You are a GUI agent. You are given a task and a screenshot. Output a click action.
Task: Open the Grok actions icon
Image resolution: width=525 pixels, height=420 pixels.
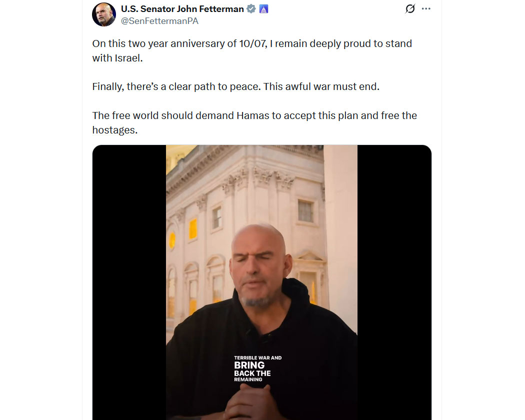[410, 9]
